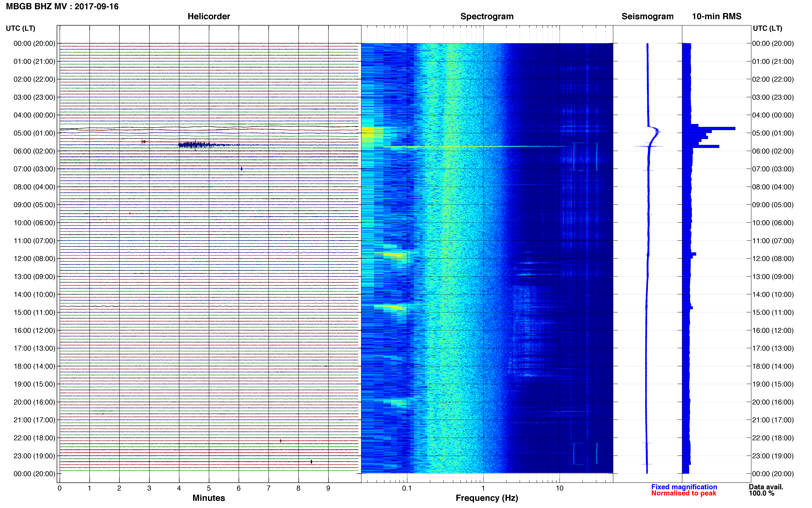812x508 pixels.
Task: Click '02:00 (22:00)' beside the RMS panel
Action: pos(773,79)
